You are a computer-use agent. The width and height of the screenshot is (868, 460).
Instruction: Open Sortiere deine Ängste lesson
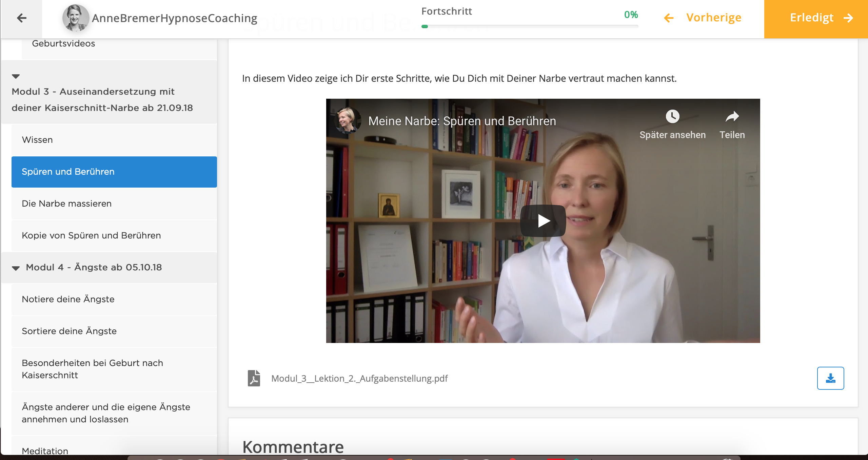pos(114,331)
